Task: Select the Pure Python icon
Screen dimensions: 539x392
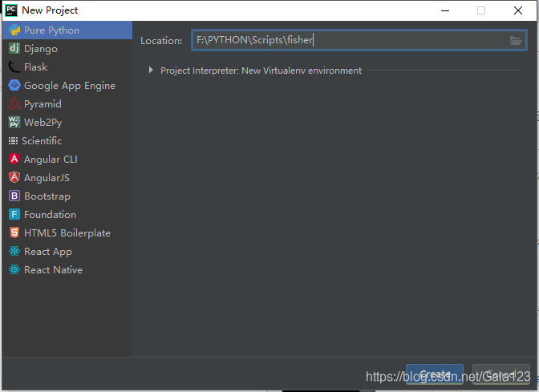Action: [x=14, y=30]
